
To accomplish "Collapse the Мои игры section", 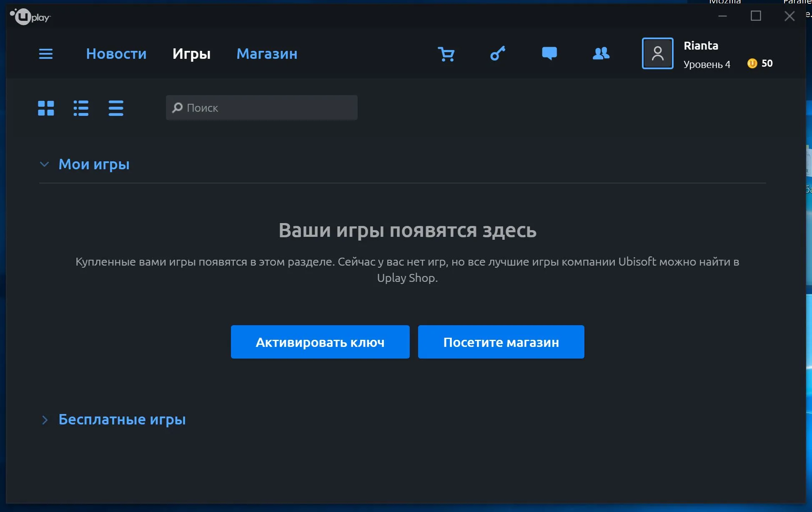I will [44, 164].
